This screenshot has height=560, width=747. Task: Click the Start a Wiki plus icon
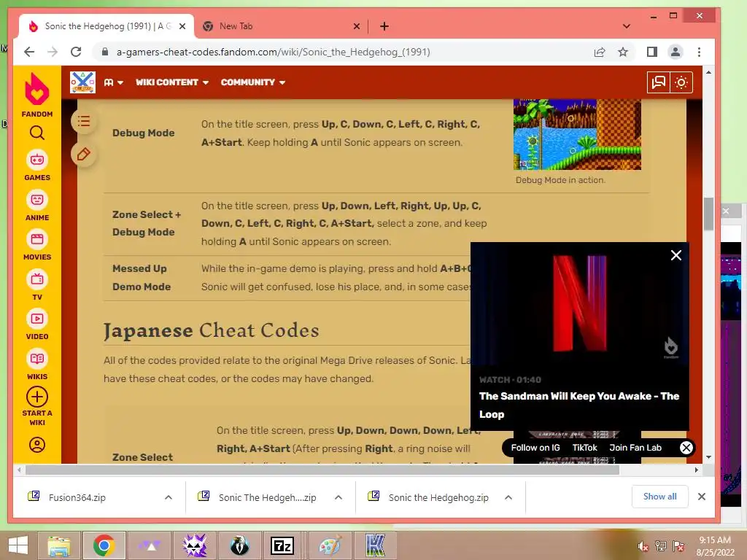(x=37, y=397)
